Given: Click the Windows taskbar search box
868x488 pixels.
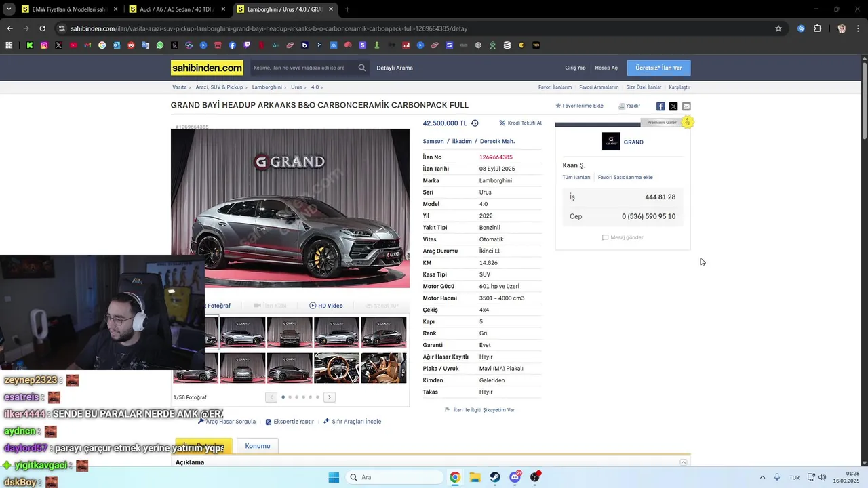Looking at the screenshot, I should 395,477.
